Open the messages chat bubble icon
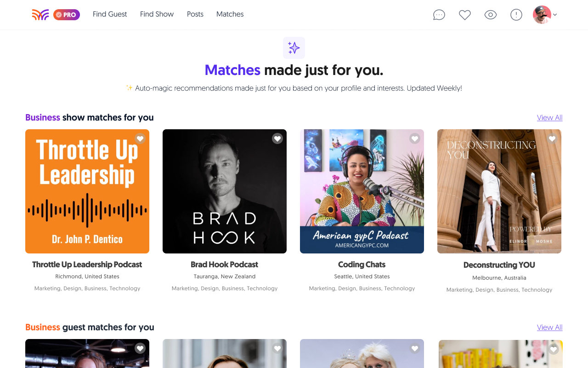The image size is (588, 368). pos(439,15)
